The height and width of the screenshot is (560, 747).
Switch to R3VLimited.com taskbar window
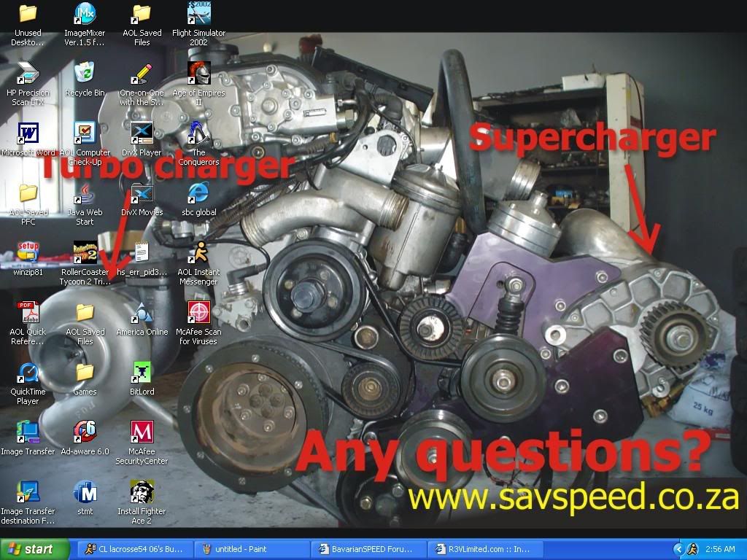click(485, 549)
